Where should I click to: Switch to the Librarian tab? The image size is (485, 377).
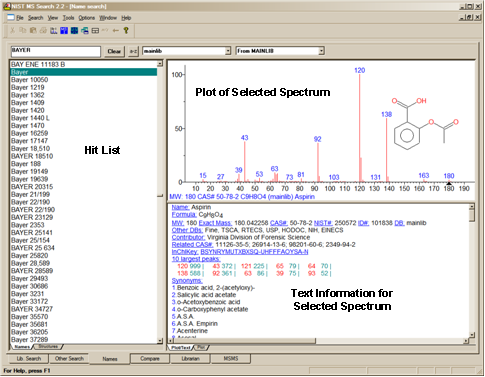[190, 359]
